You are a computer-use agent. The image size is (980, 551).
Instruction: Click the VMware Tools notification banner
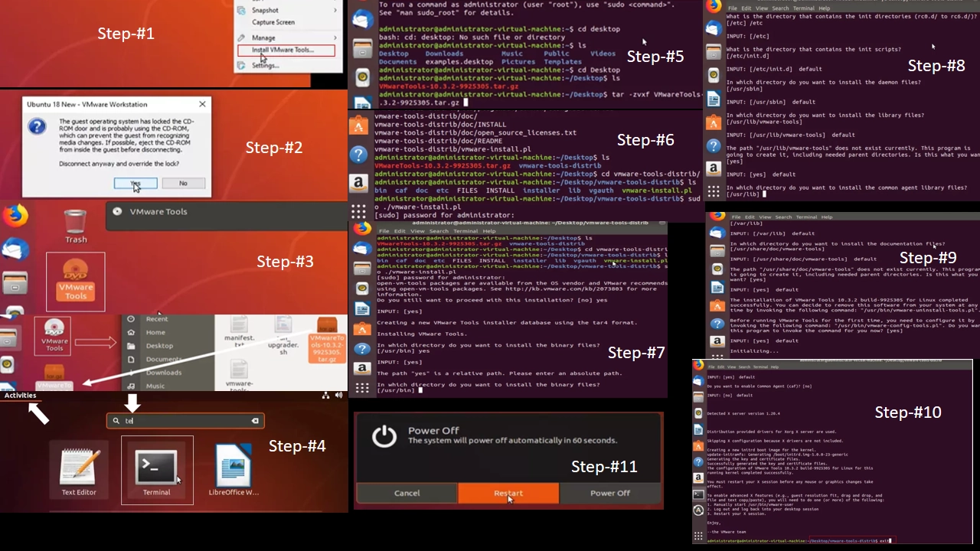point(227,215)
